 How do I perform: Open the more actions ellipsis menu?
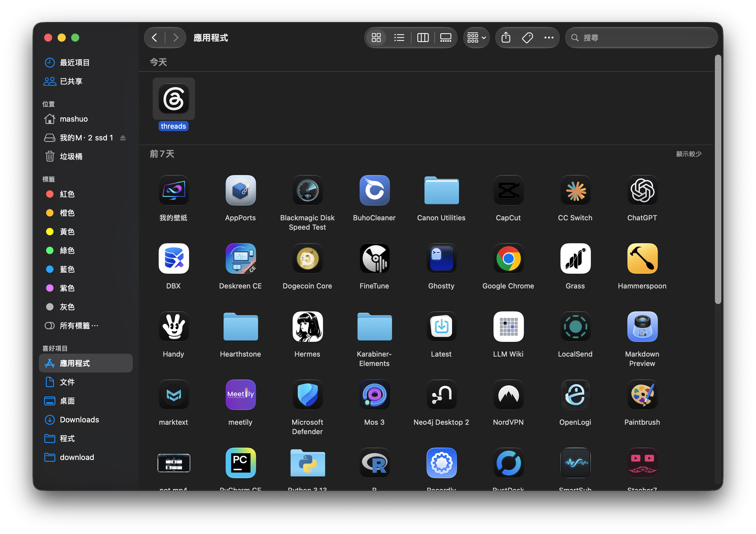pyautogui.click(x=549, y=38)
